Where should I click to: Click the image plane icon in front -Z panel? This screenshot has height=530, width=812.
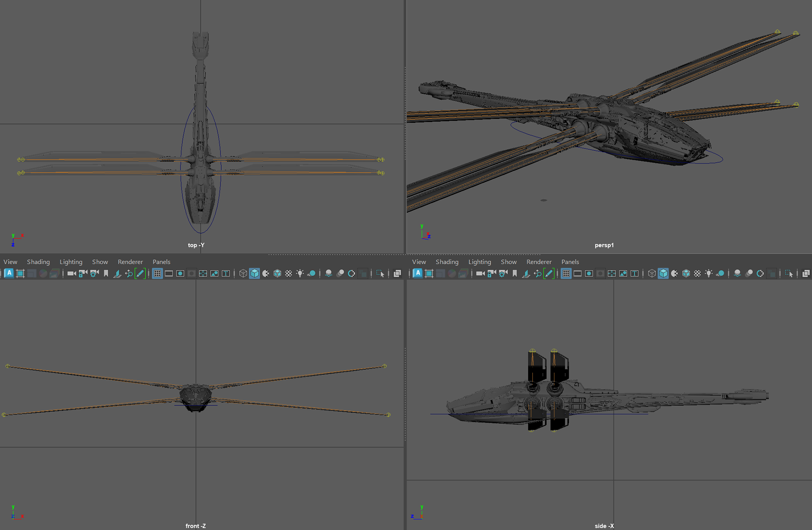(117, 273)
